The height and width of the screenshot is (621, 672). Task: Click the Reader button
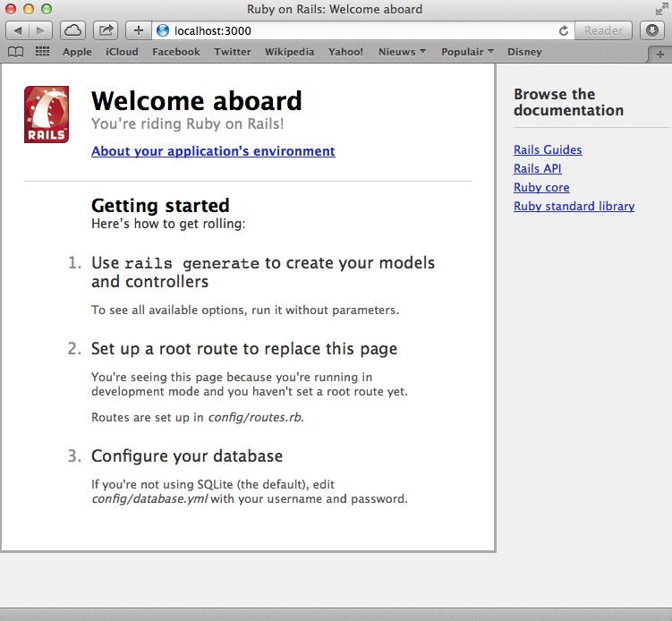pos(603,30)
